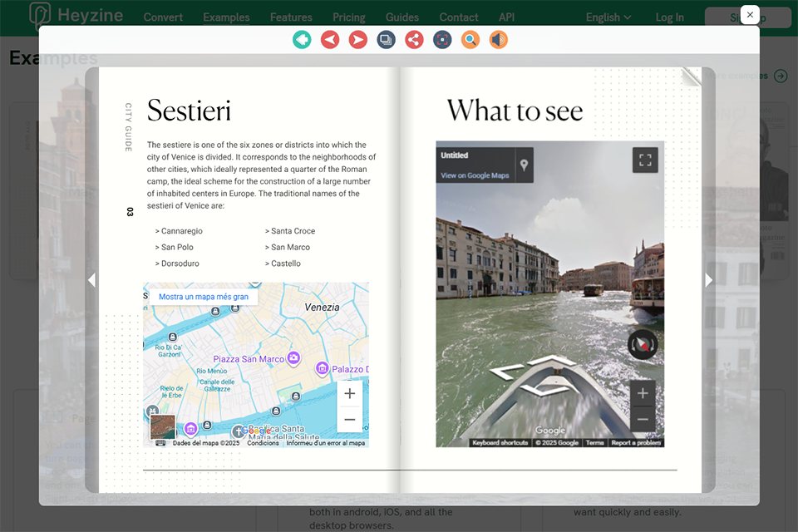This screenshot has height=532, width=798.
Task: Turn to next page using right edge arrow
Action: (x=708, y=280)
